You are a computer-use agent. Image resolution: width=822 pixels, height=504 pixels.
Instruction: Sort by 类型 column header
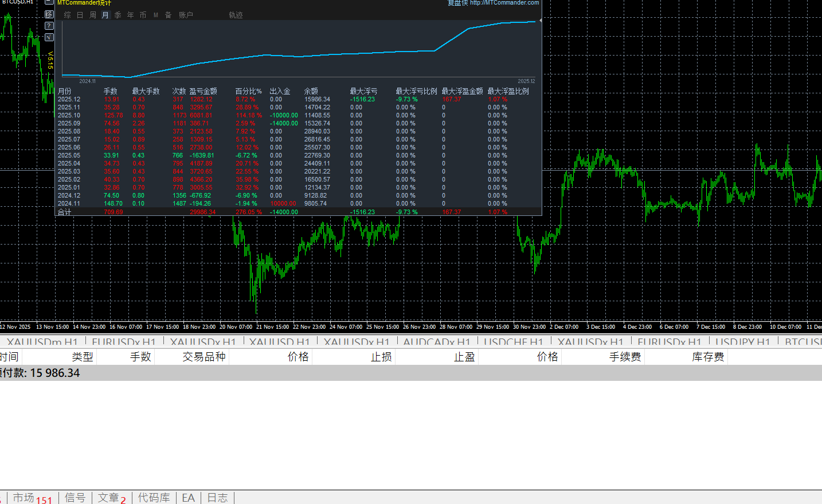coord(82,357)
